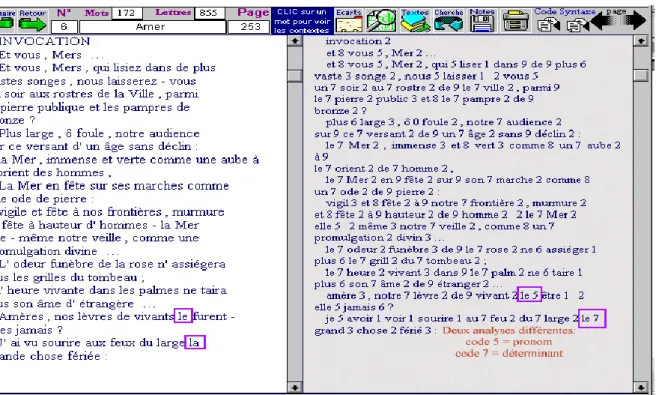
Task: Click 'bronze 2' in analysis pane
Action: pyautogui.click(x=337, y=111)
